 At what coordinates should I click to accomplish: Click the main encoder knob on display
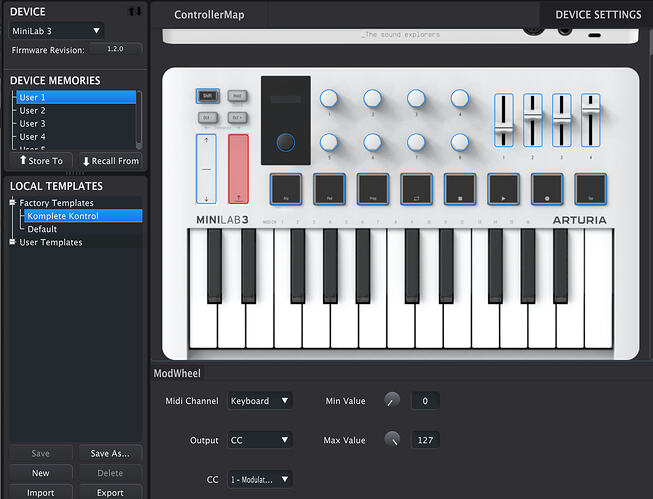point(286,142)
